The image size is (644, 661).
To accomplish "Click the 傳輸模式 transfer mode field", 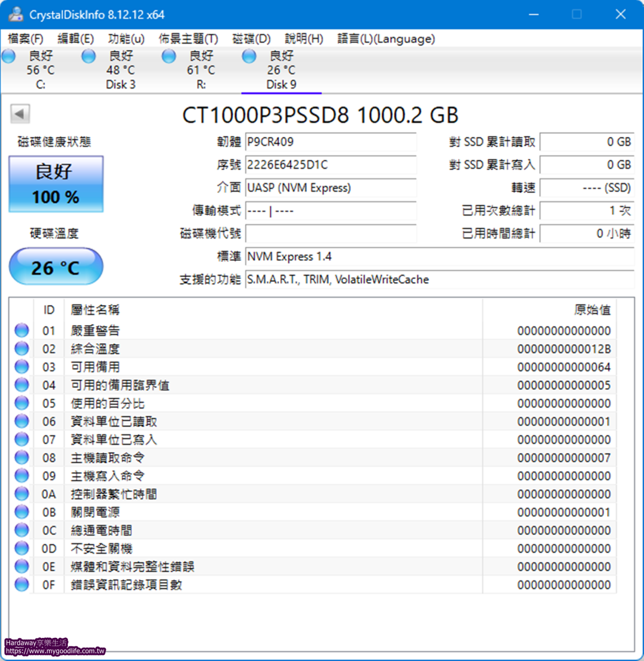I will click(331, 211).
